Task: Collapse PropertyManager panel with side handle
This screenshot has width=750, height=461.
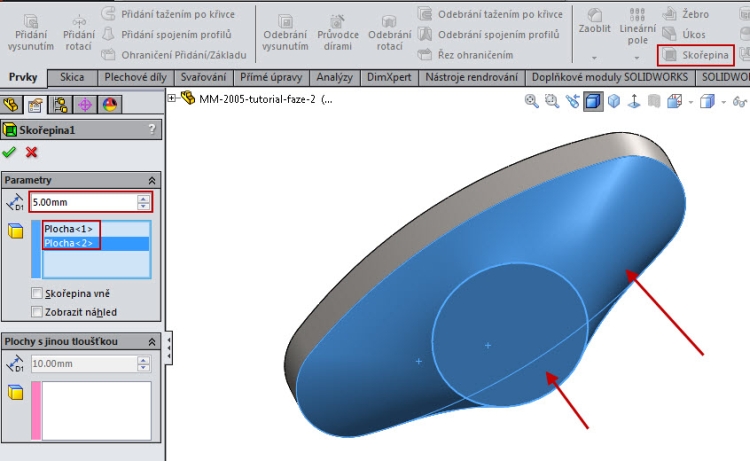Action: [x=168, y=348]
